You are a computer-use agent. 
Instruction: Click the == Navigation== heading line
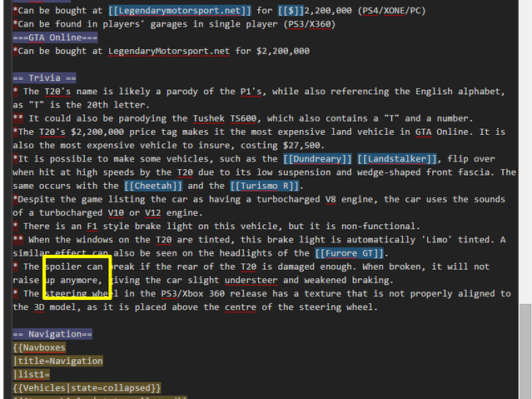[52, 334]
